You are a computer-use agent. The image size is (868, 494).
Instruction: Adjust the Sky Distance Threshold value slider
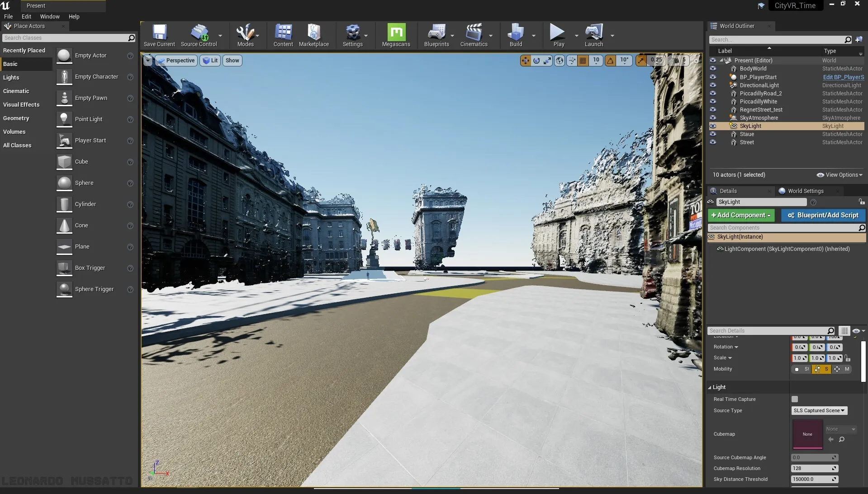813,480
